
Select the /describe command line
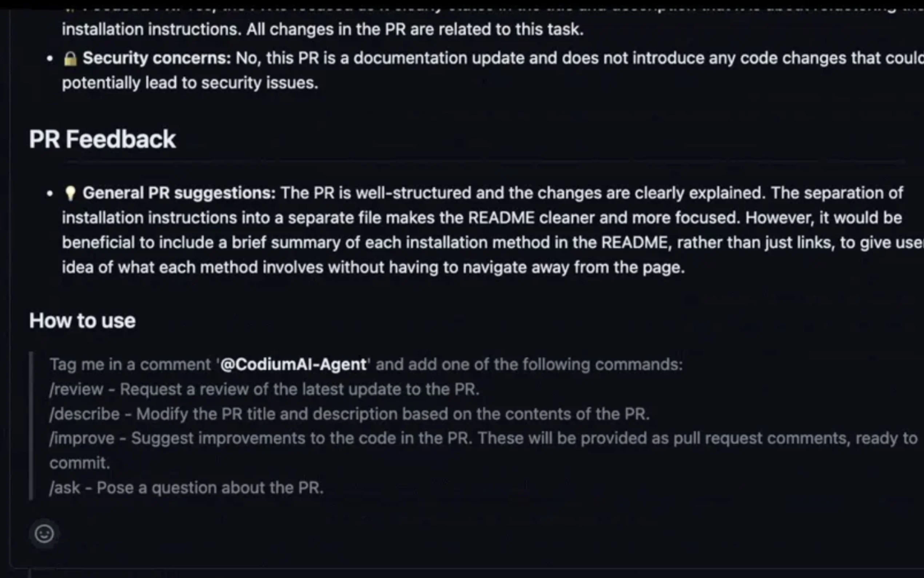[349, 414]
